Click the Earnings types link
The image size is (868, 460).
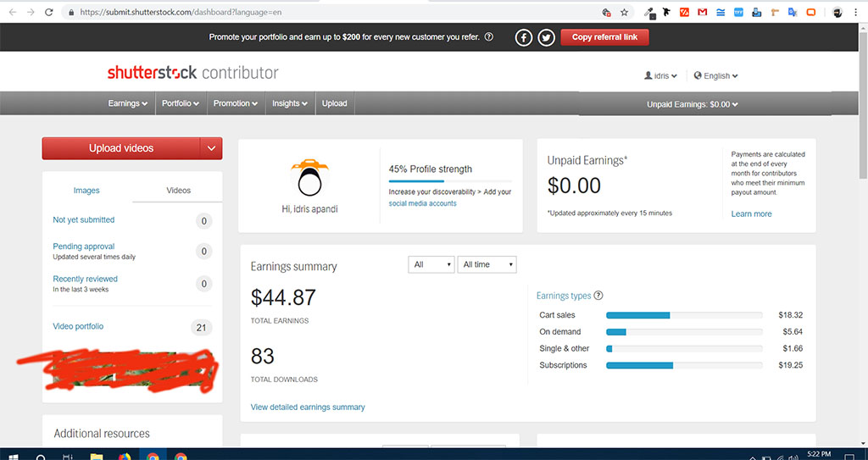click(x=564, y=296)
